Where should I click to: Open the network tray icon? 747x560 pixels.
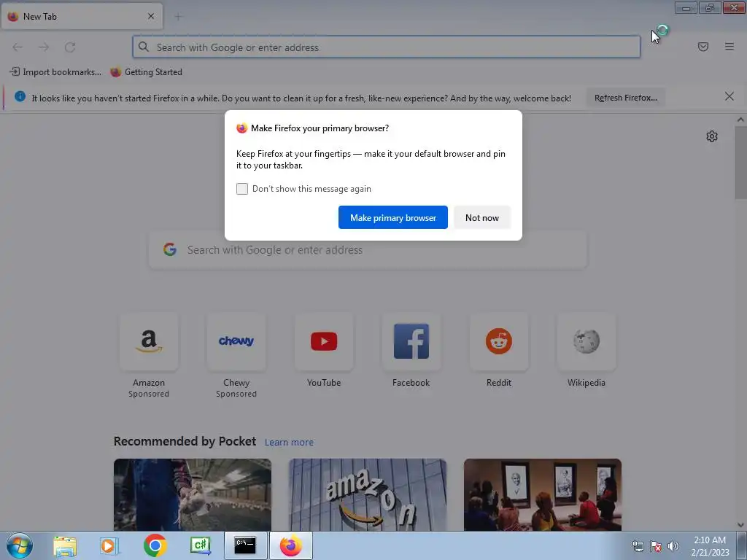[x=638, y=546]
